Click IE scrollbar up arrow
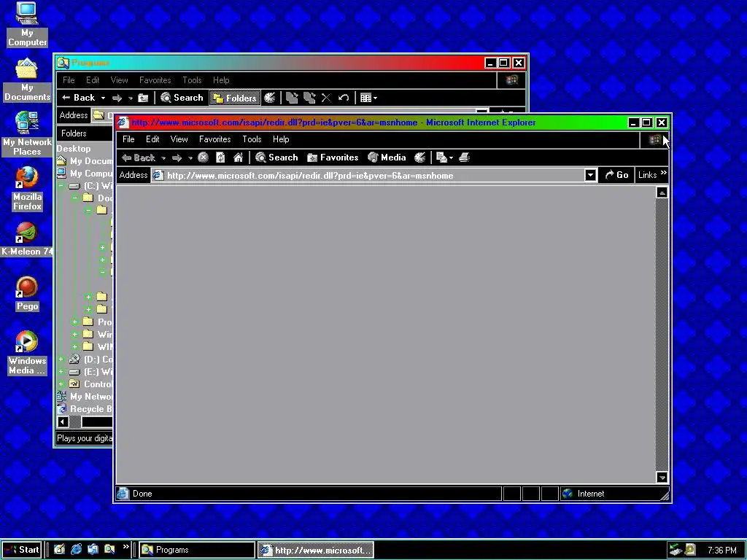Screen dimensions: 747x560 click(x=662, y=192)
